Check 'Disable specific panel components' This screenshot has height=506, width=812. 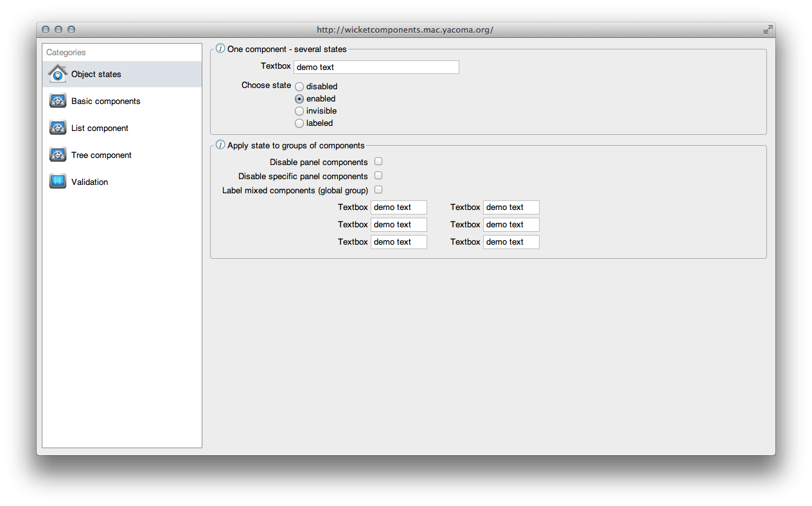click(x=378, y=175)
